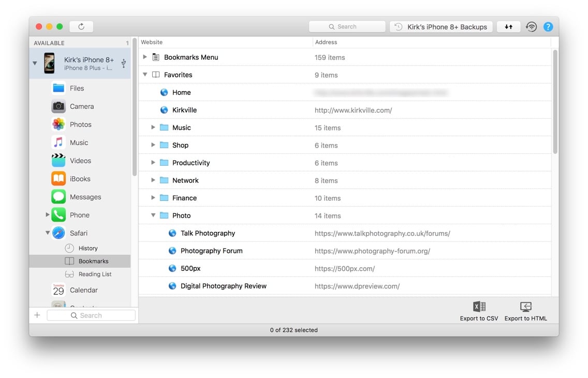
Task: Collapse the Favorites group
Action: click(145, 75)
